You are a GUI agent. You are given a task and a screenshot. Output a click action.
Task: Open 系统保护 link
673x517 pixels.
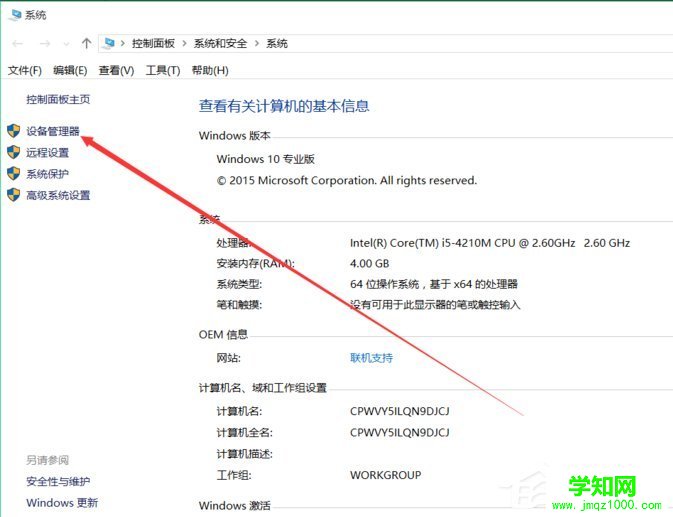pyautogui.click(x=48, y=174)
